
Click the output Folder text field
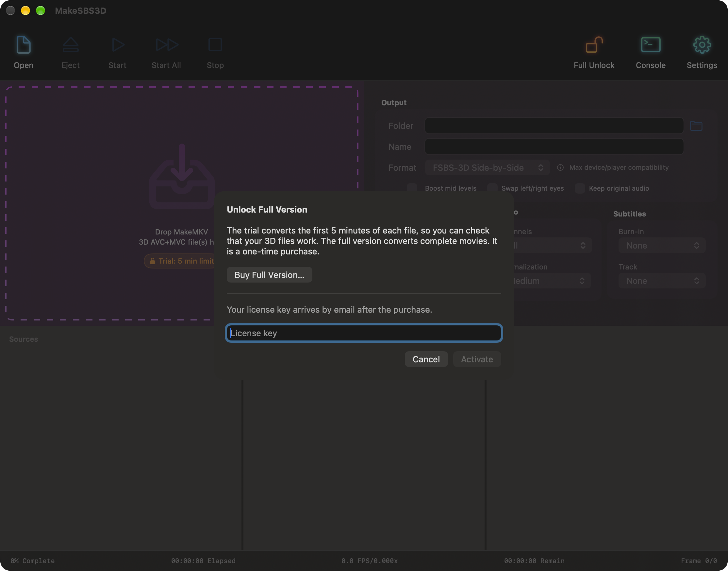click(554, 126)
